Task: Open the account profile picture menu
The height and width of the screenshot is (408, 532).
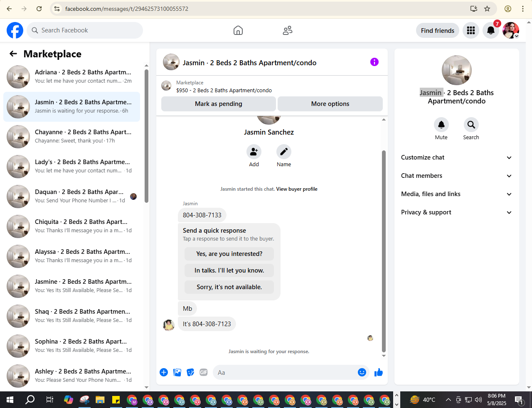Action: pos(511,30)
